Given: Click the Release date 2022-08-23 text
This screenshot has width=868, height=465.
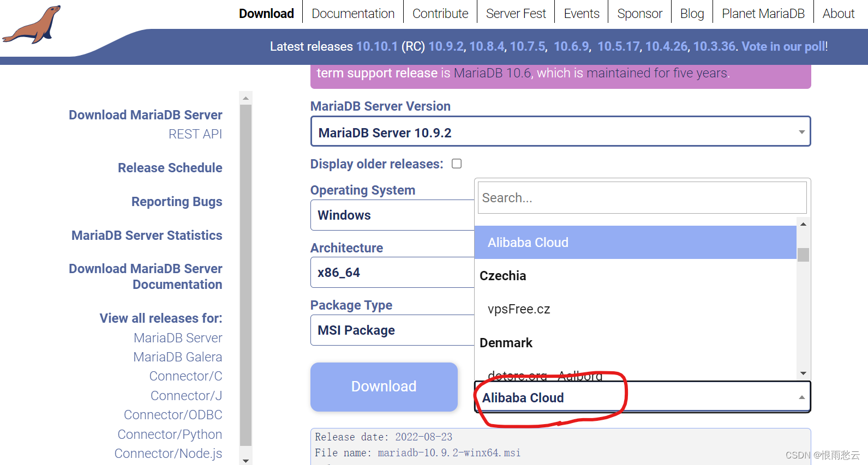Looking at the screenshot, I should coord(384,437).
